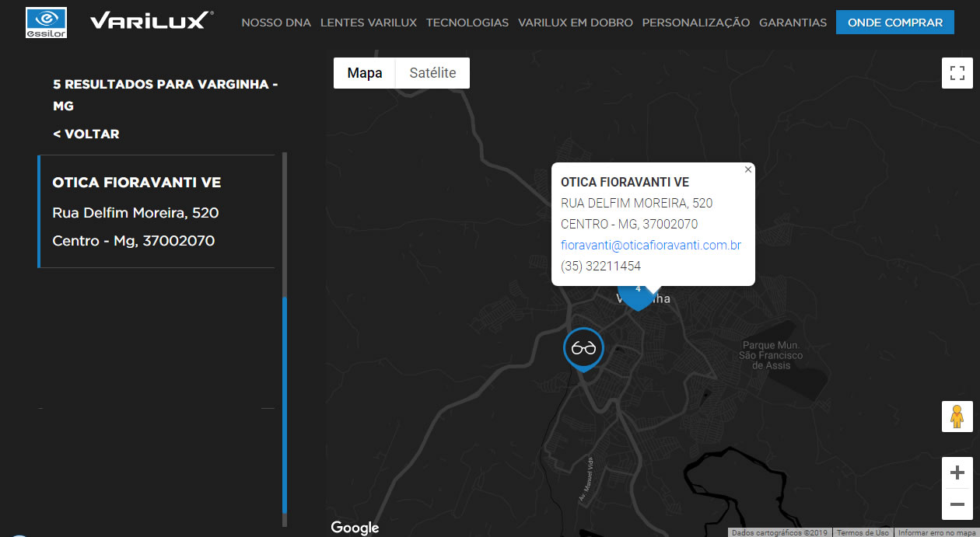Open the Garantias menu item

click(x=793, y=23)
